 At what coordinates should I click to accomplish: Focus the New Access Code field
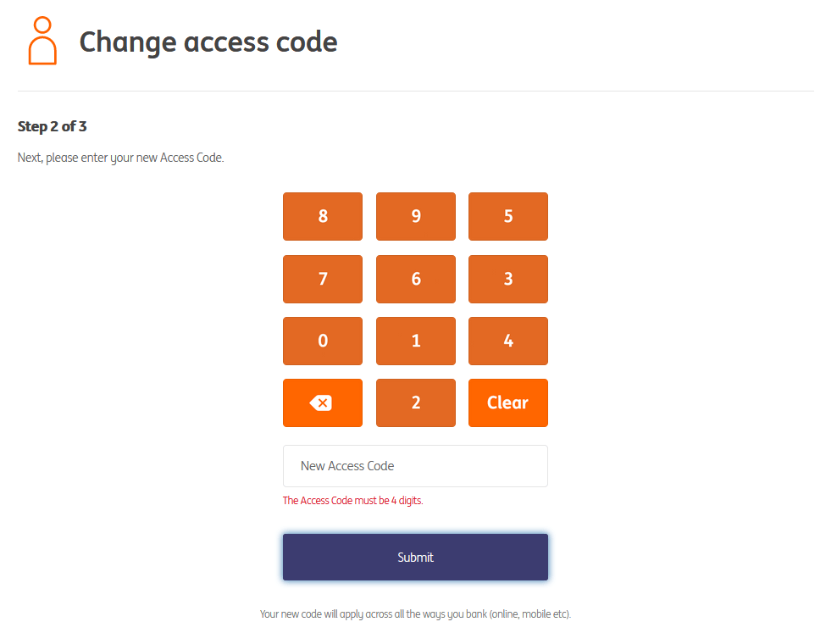pos(415,466)
